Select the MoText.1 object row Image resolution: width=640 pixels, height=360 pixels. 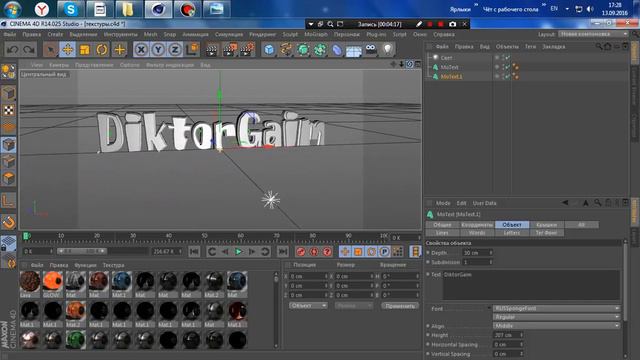[451, 76]
